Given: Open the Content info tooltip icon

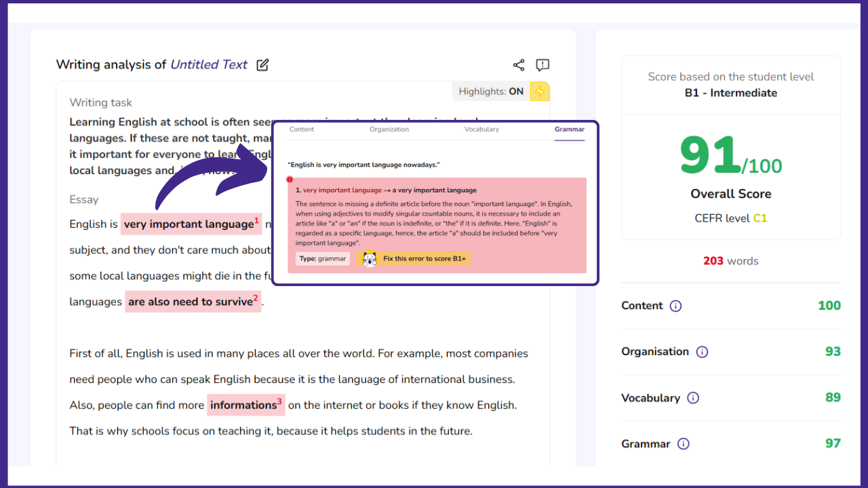Looking at the screenshot, I should click(x=675, y=306).
